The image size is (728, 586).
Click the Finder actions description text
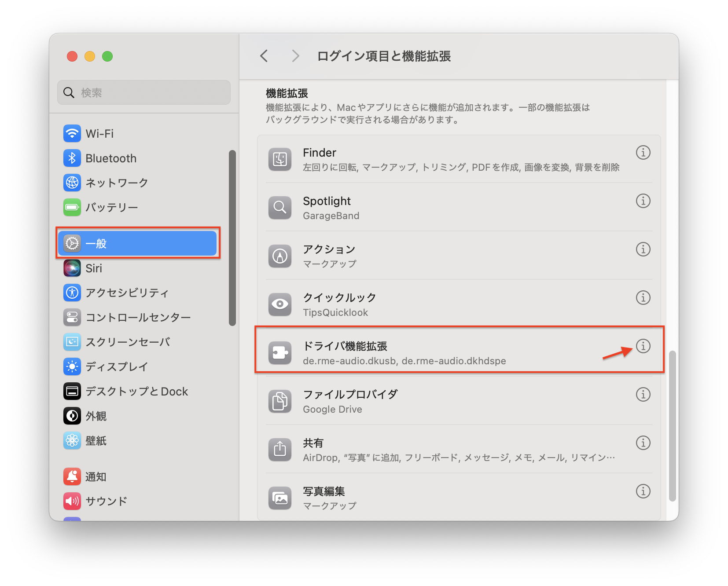(461, 167)
